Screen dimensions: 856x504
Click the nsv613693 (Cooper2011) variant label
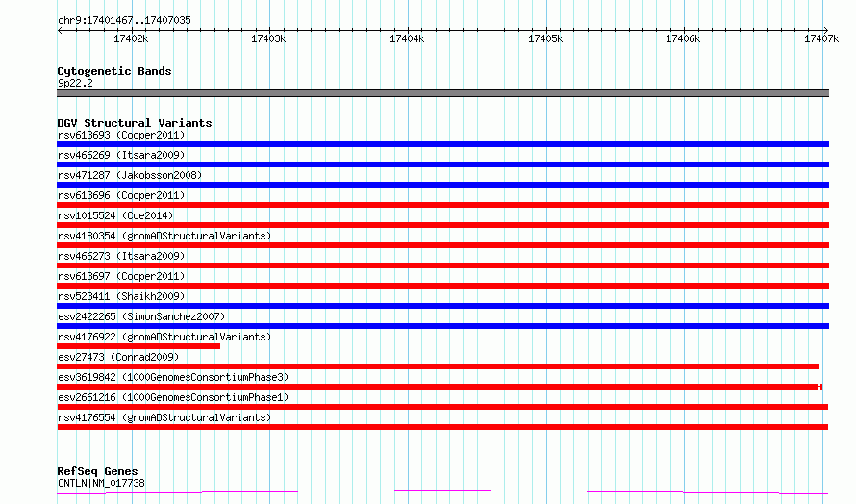pyautogui.click(x=121, y=135)
